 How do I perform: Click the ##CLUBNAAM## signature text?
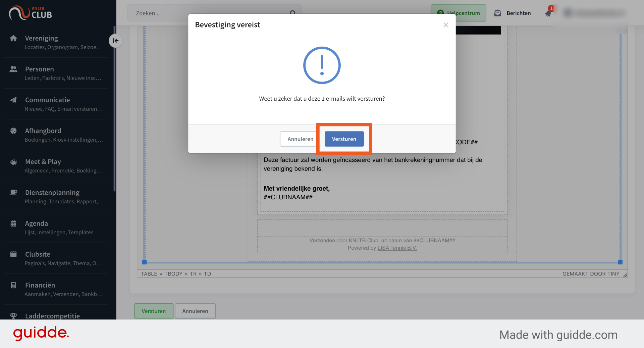[x=288, y=197]
